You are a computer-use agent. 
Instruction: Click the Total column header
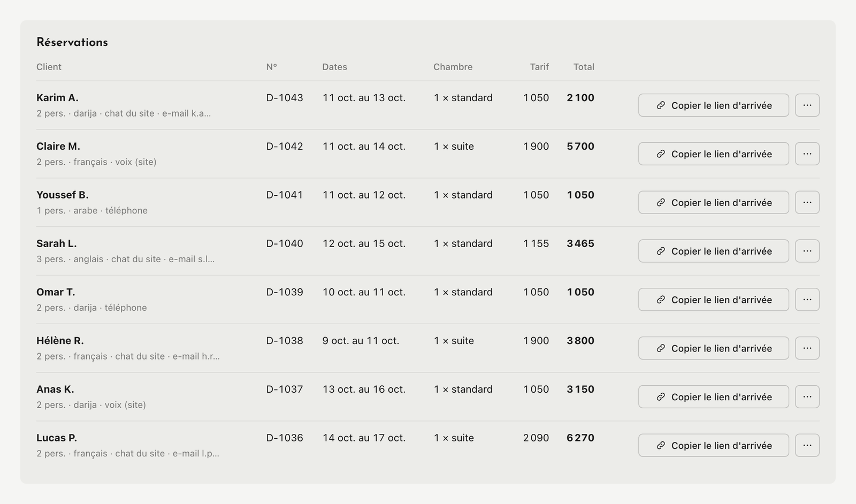coord(584,67)
